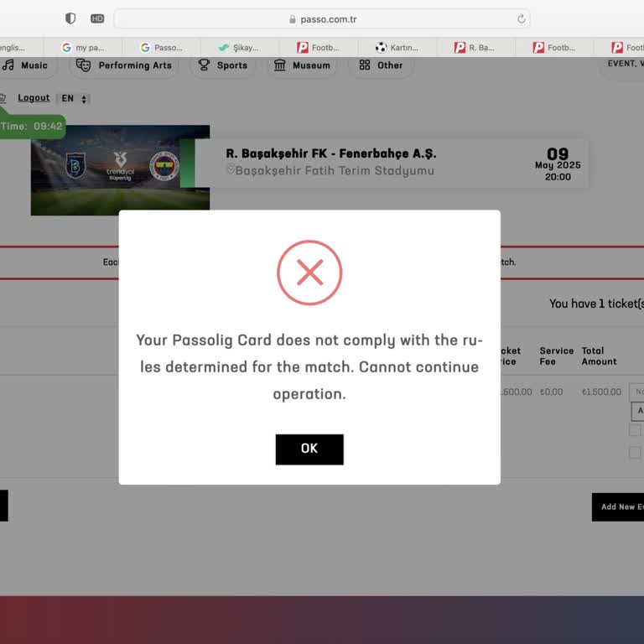
Task: Click the Time 09:42 countdown badge
Action: (x=32, y=126)
